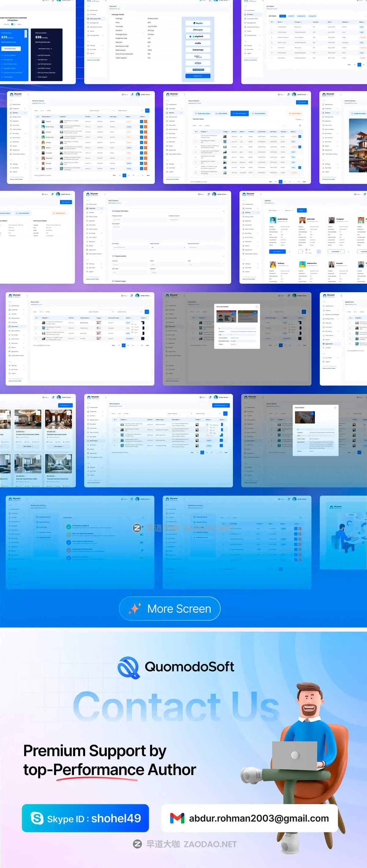Open the Payment History tab in Tenant Details
The width and height of the screenshot is (367, 868).
pyautogui.click(x=240, y=114)
